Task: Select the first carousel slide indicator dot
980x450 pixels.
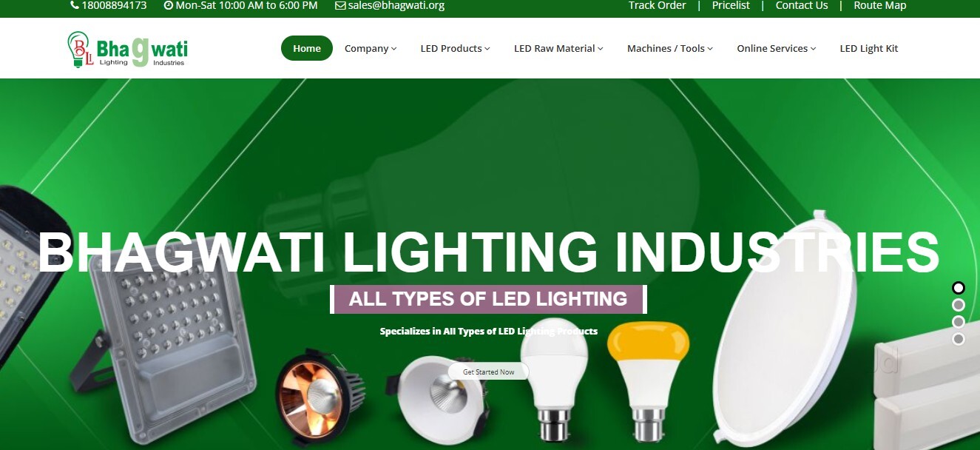Action: (x=959, y=288)
